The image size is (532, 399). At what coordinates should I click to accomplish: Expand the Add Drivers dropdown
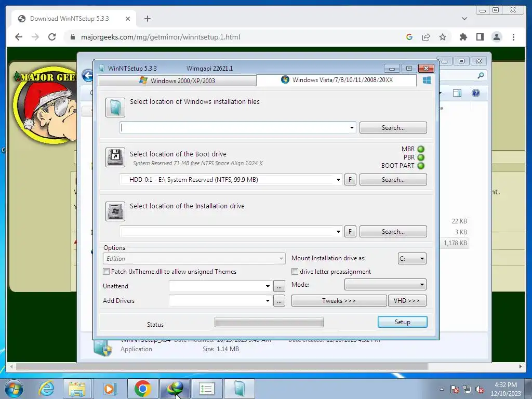268,301
